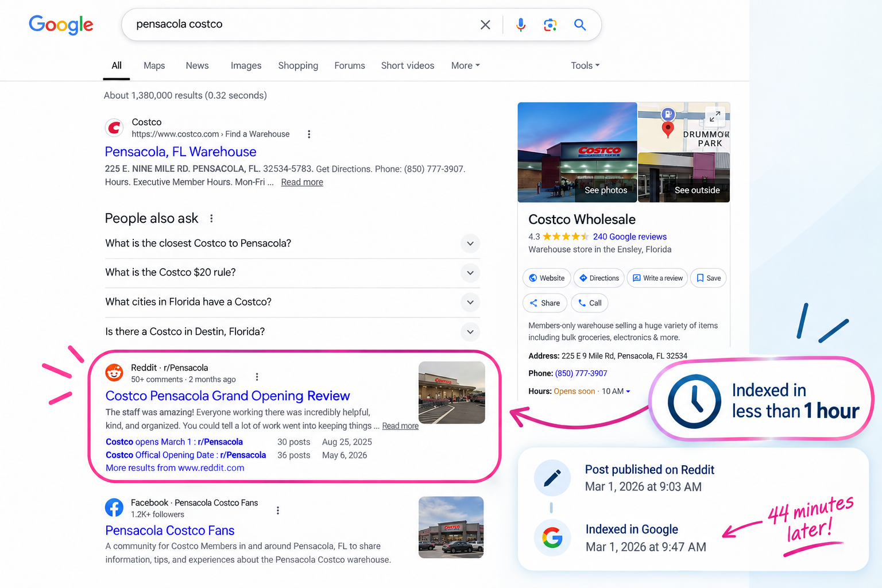Image resolution: width=882 pixels, height=588 pixels.
Task: Expand the map with fullscreen icon
Action: (714, 117)
